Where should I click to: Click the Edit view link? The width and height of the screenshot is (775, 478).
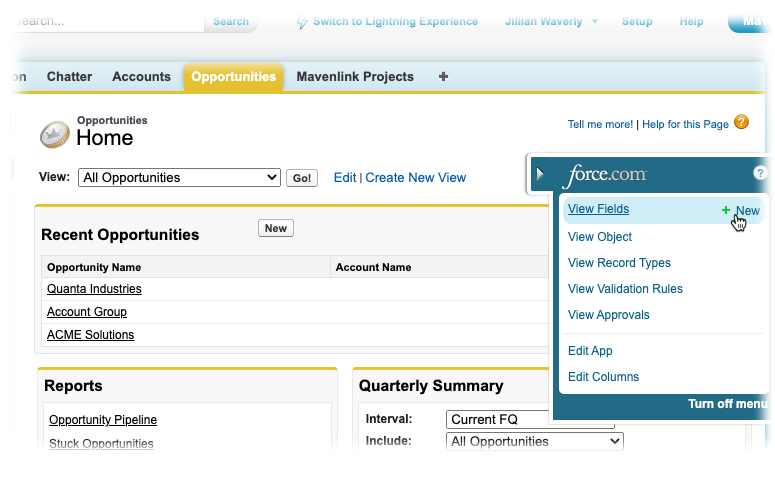coord(344,178)
